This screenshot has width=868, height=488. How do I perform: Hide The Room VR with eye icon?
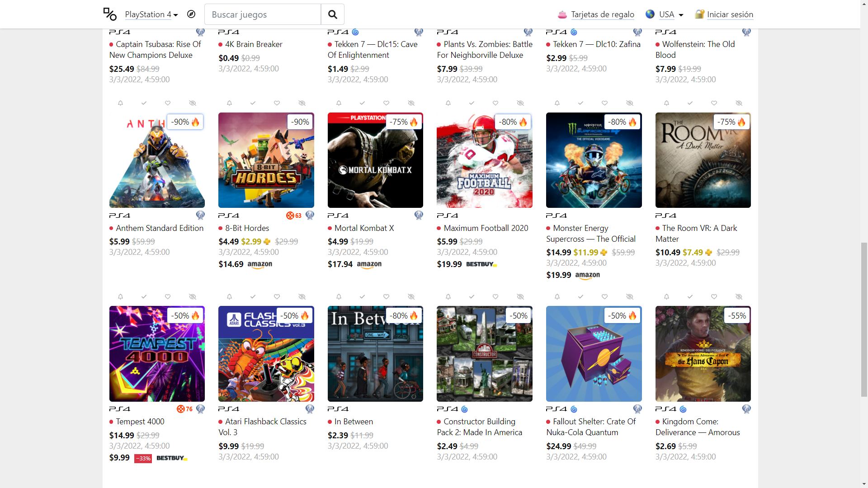[x=739, y=103]
